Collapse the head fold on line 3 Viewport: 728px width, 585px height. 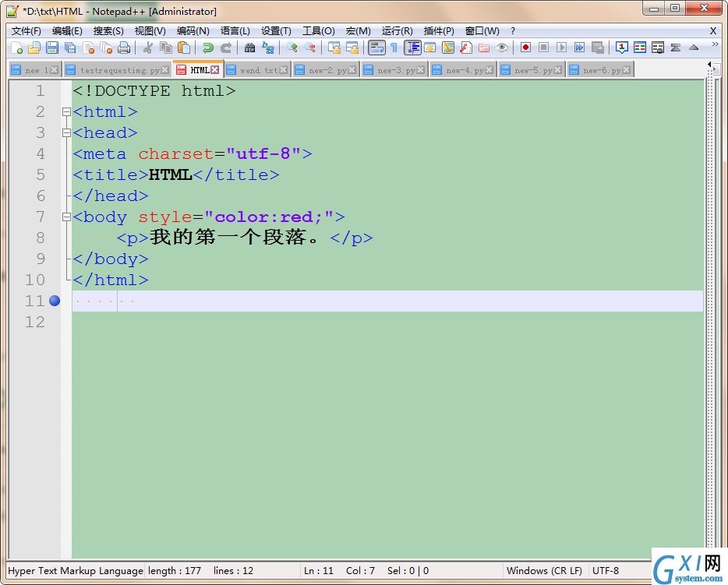point(66,133)
